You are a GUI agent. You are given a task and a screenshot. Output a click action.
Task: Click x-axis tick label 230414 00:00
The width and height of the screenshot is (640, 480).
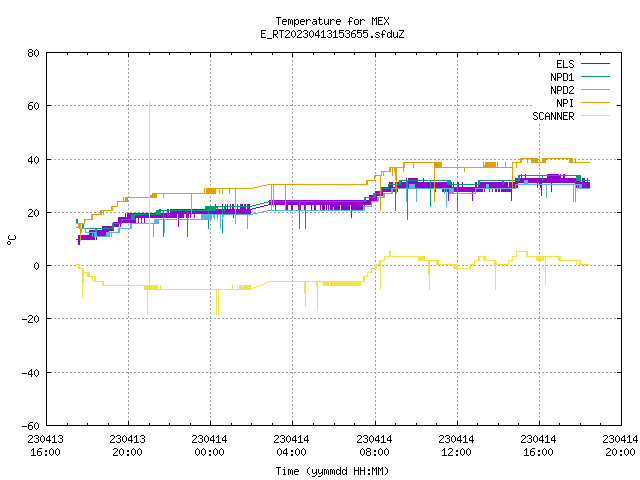pyautogui.click(x=209, y=446)
